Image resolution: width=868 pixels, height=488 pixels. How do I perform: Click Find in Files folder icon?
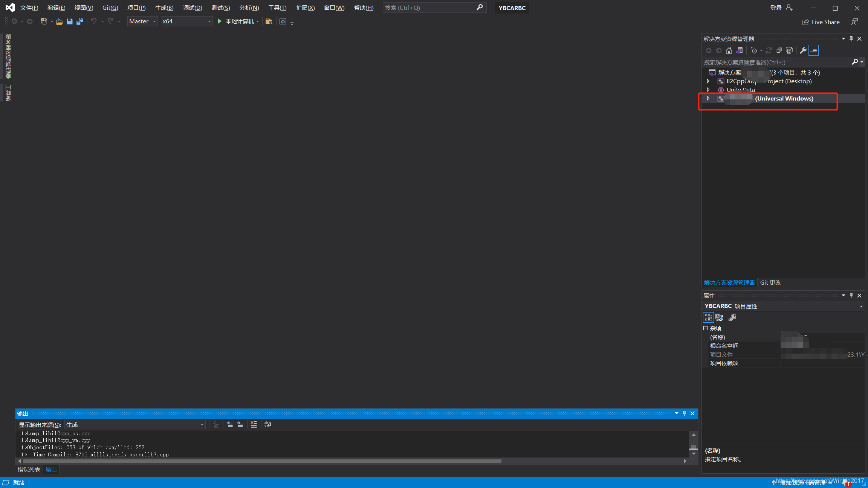coord(269,21)
